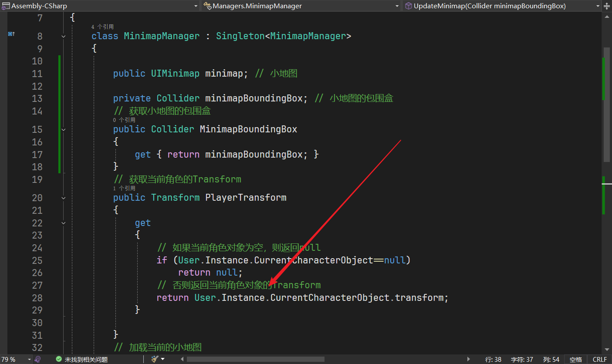Toggle the CRLF line ending indicator
612x364 pixels.
coord(599,359)
